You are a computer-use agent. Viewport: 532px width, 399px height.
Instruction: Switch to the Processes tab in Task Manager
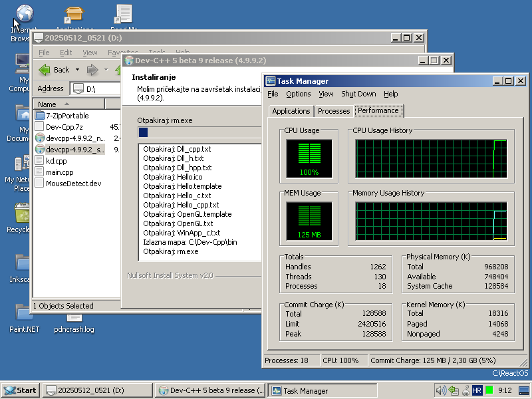pos(334,111)
